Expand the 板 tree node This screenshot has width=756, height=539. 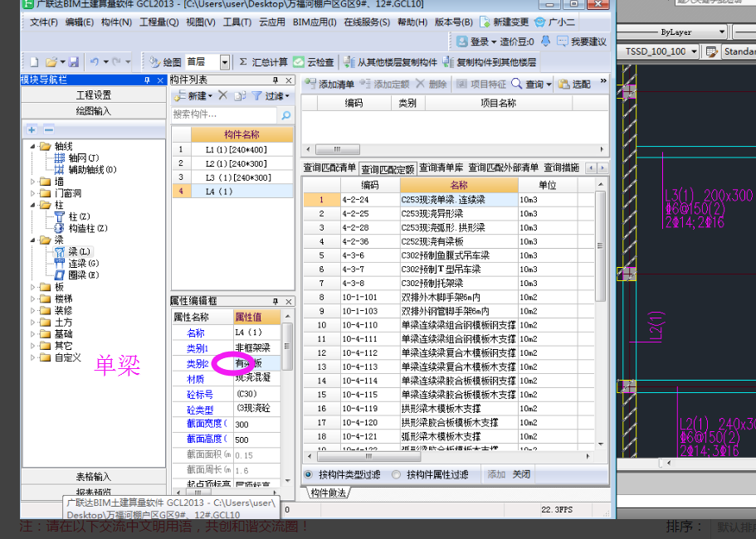point(32,287)
